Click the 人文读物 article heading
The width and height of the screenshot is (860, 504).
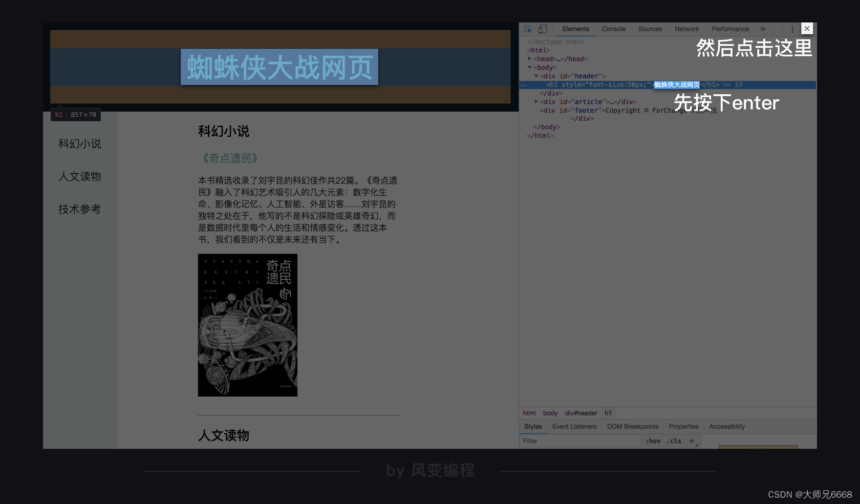(224, 435)
